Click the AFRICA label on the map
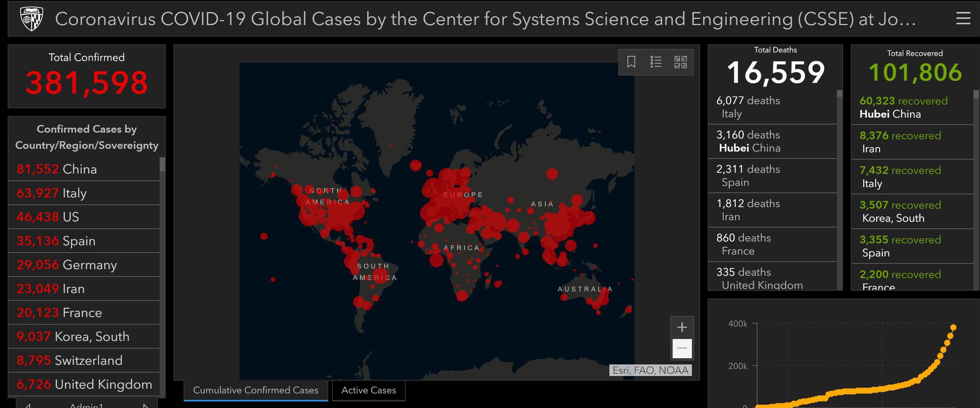 (x=461, y=248)
